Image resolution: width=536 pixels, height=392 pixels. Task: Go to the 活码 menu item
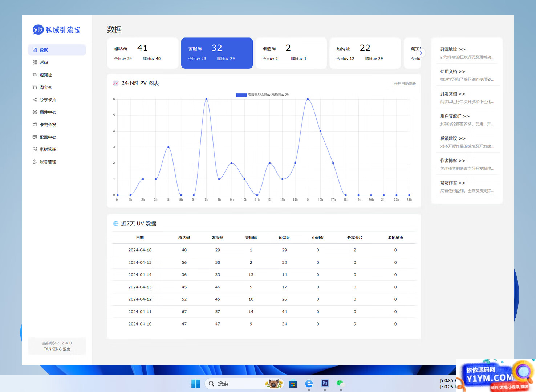click(57, 62)
